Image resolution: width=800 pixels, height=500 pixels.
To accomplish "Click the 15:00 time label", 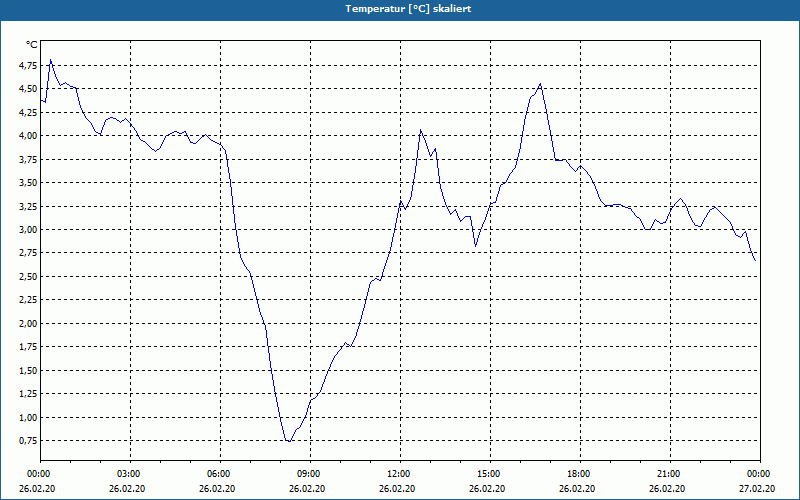I will pos(490,474).
